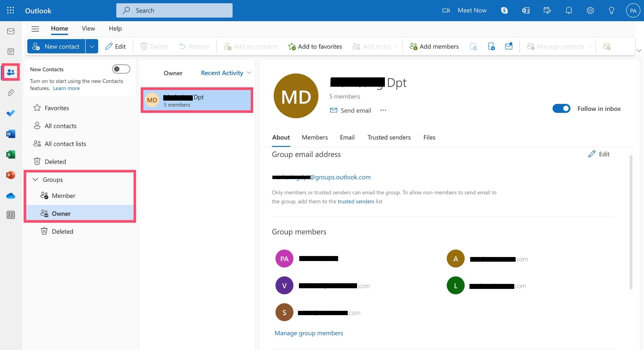Launch Word from left rail

click(x=11, y=134)
